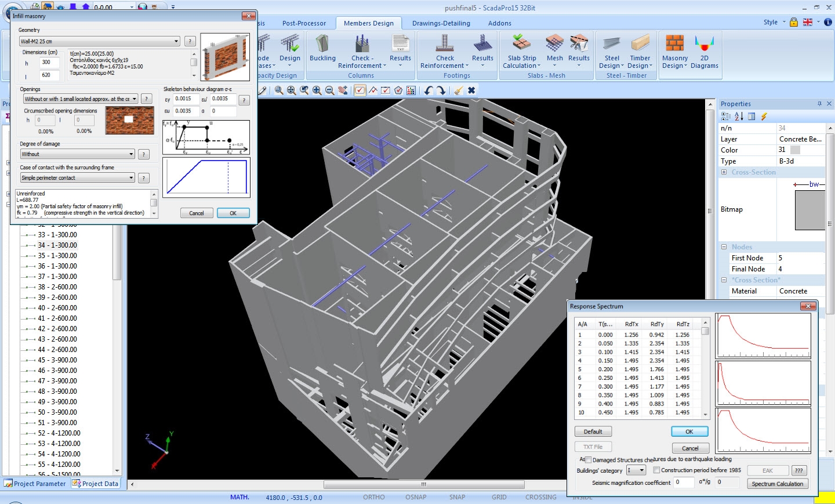Sort properties alphabetically with A-Z icon
Image resolution: width=835 pixels, height=504 pixels.
pyautogui.click(x=739, y=117)
